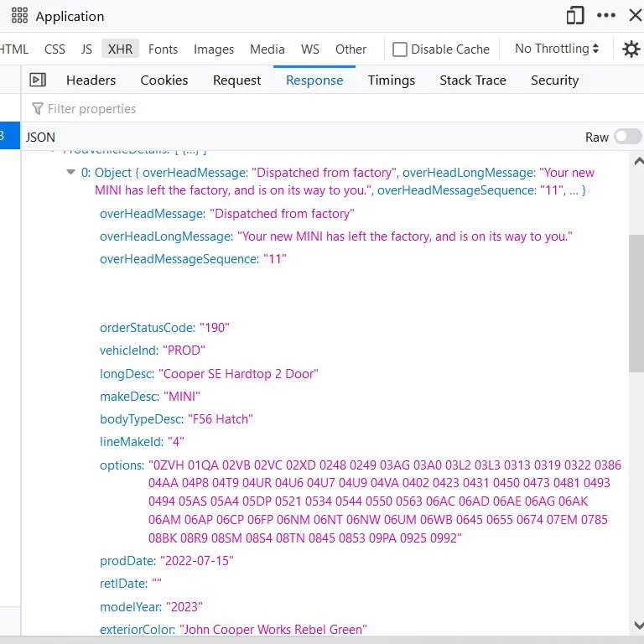The image size is (644, 644).
Task: Toggle the Raw response switch
Action: click(x=627, y=137)
